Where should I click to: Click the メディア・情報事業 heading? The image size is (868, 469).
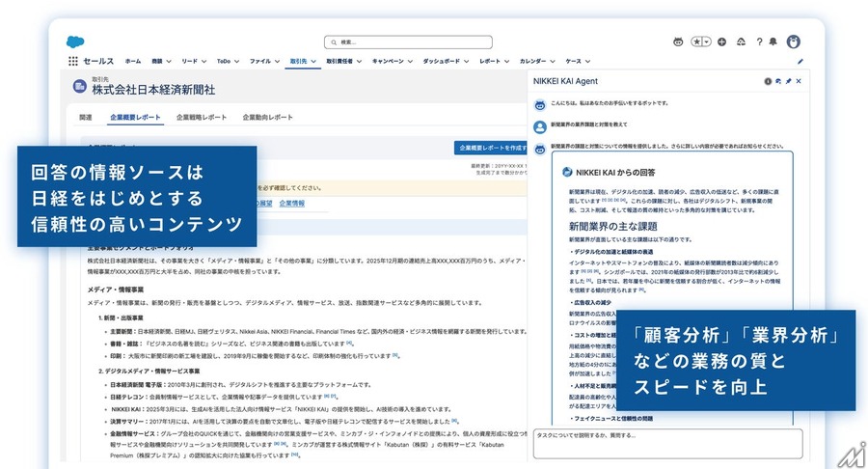click(115, 290)
